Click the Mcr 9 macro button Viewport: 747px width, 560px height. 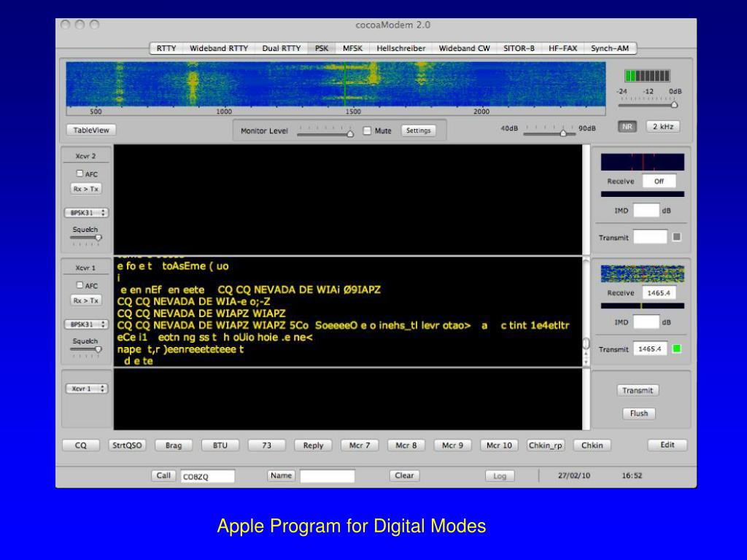[452, 446]
